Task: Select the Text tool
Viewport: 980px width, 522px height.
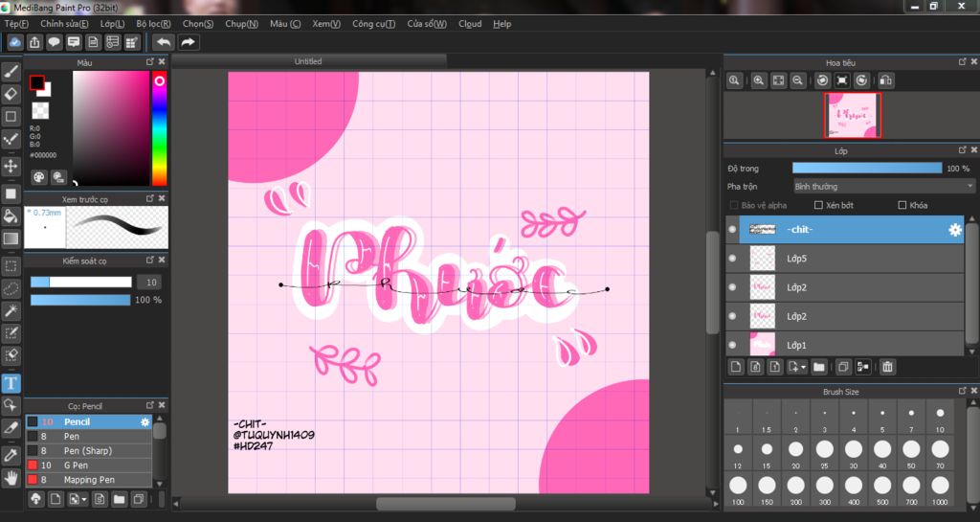Action: click(x=11, y=382)
